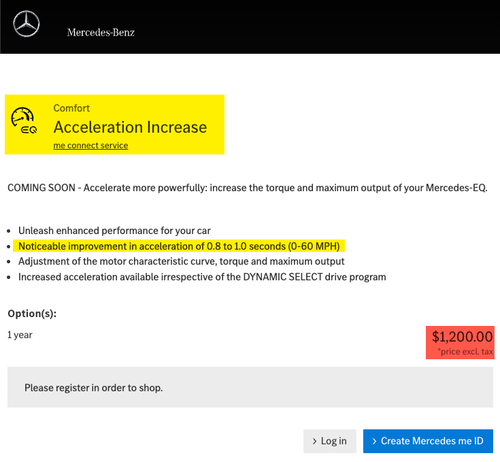The image size is (500, 462).
Task: Select the Acceleration Increase heading
Action: (130, 127)
